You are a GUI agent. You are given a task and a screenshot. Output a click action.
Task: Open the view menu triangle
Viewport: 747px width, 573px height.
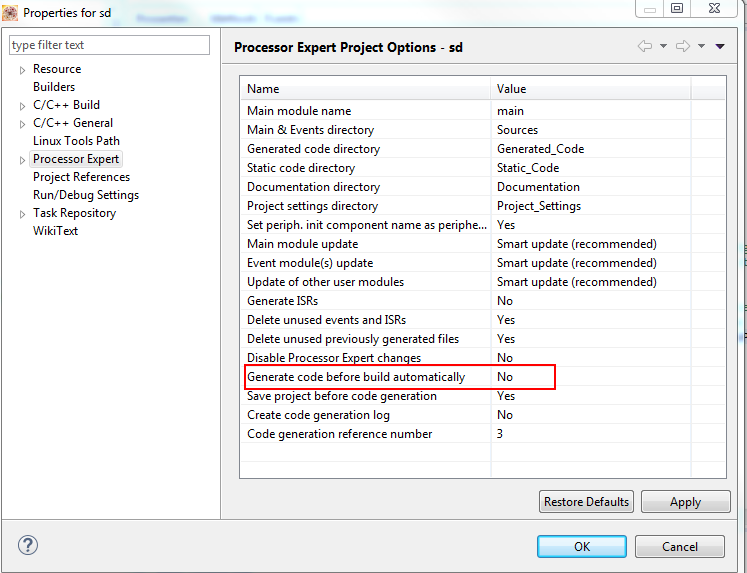click(x=720, y=46)
